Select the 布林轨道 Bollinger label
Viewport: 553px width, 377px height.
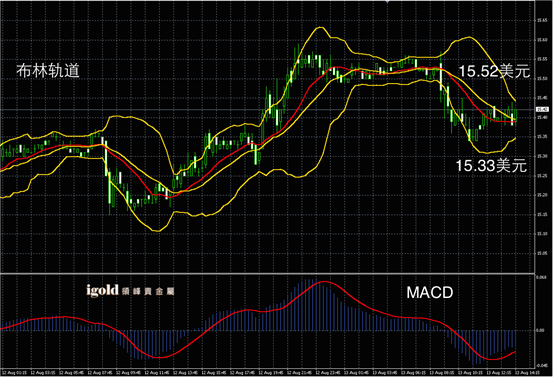point(48,71)
